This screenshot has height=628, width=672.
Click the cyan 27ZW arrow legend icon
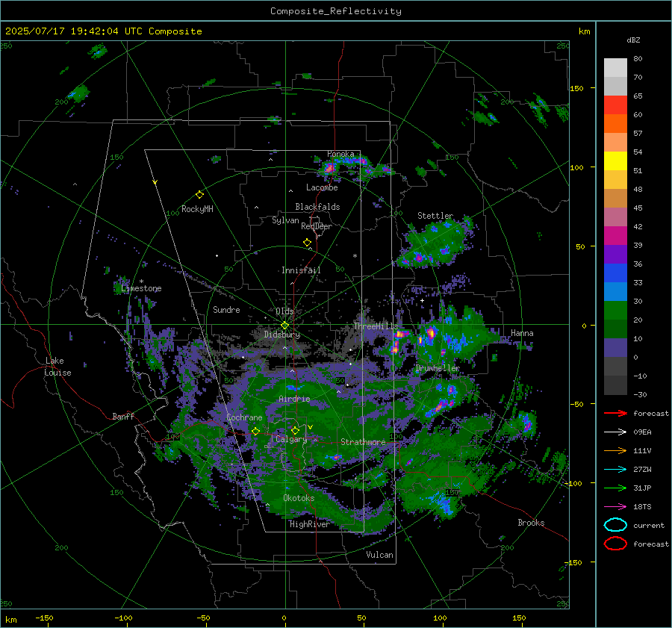coord(615,470)
